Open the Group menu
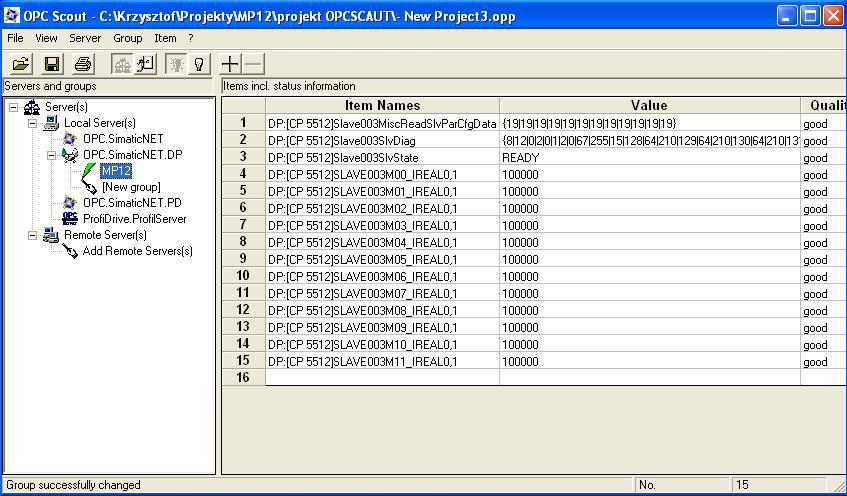This screenshot has height=496, width=847. point(127,38)
